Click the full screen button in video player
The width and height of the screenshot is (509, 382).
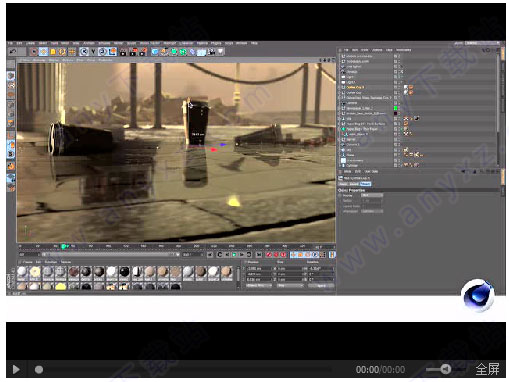tap(487, 369)
